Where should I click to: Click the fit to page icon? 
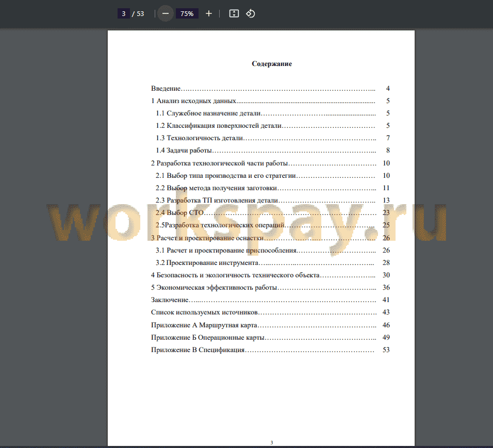tap(234, 13)
